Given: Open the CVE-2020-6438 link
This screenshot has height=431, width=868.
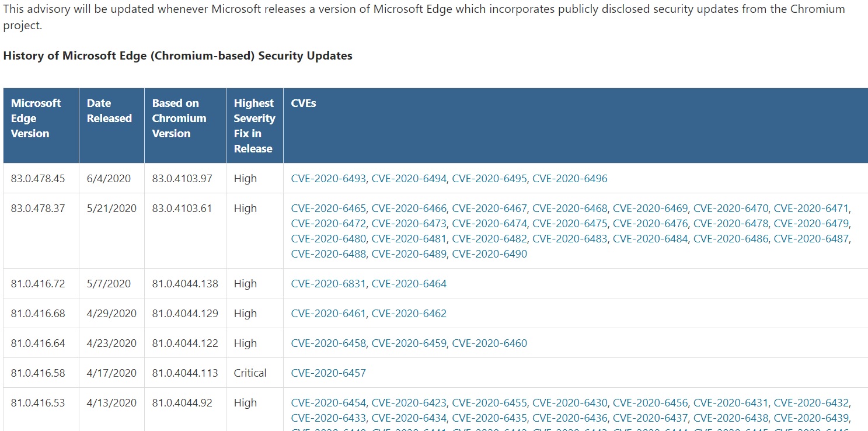Looking at the screenshot, I should click(x=731, y=418).
